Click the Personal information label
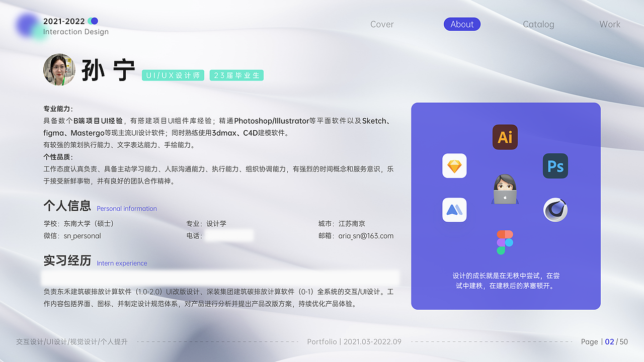 pos(127,209)
